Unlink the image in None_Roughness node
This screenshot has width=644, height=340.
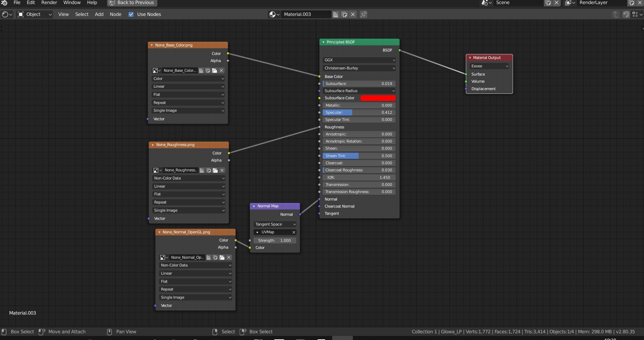tap(222, 170)
